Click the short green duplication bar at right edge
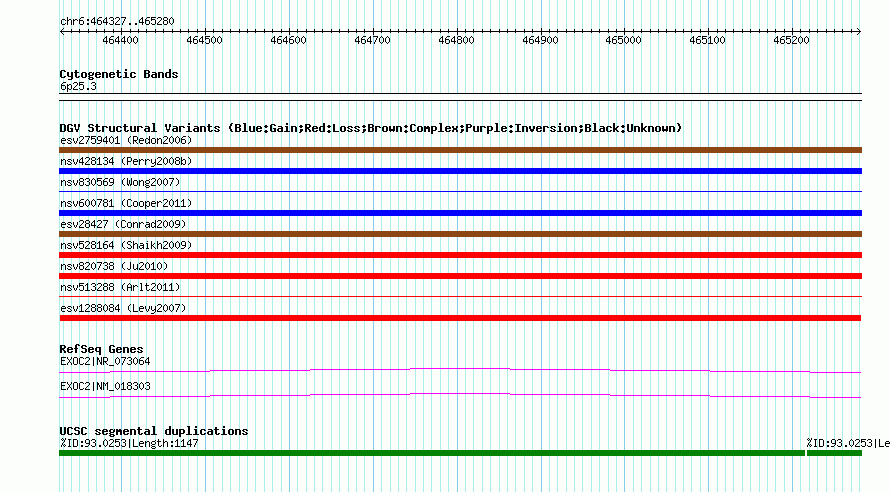Viewport: 890px width, 492px height. [x=834, y=453]
